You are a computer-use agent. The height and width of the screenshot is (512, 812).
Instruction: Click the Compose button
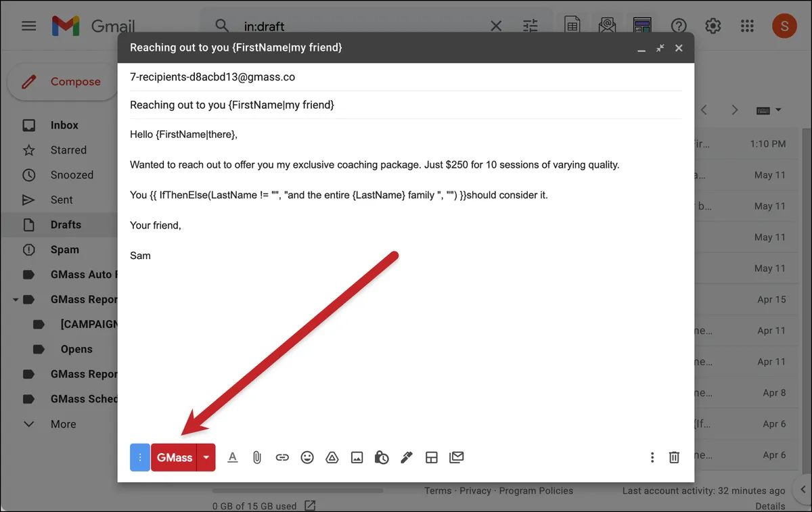pos(62,82)
